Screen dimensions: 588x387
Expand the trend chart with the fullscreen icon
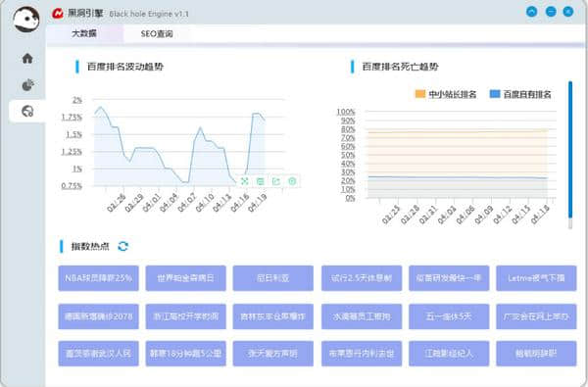[x=244, y=181]
